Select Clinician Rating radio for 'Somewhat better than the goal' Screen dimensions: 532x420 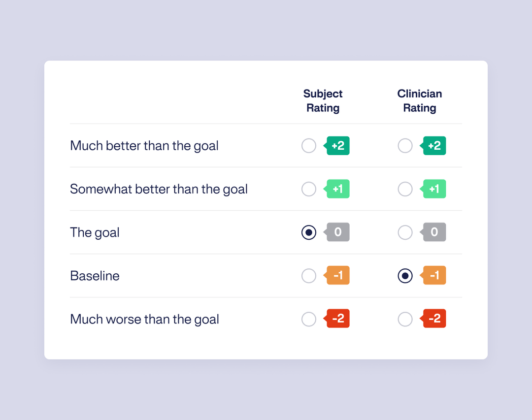tap(405, 189)
